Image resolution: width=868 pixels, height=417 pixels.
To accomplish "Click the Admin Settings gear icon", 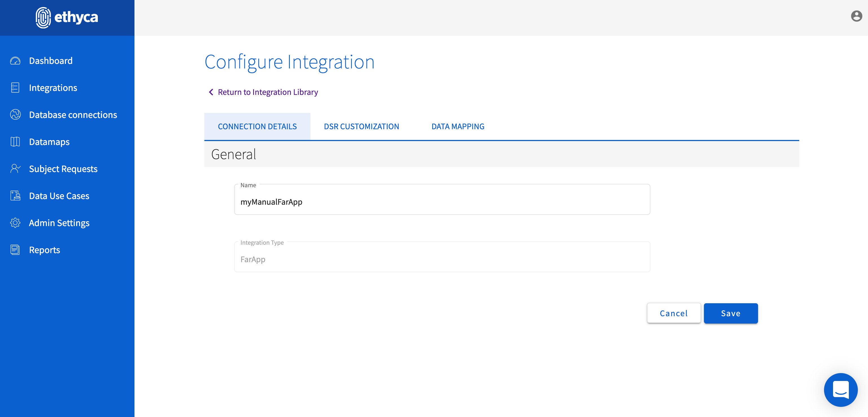I will pos(15,223).
